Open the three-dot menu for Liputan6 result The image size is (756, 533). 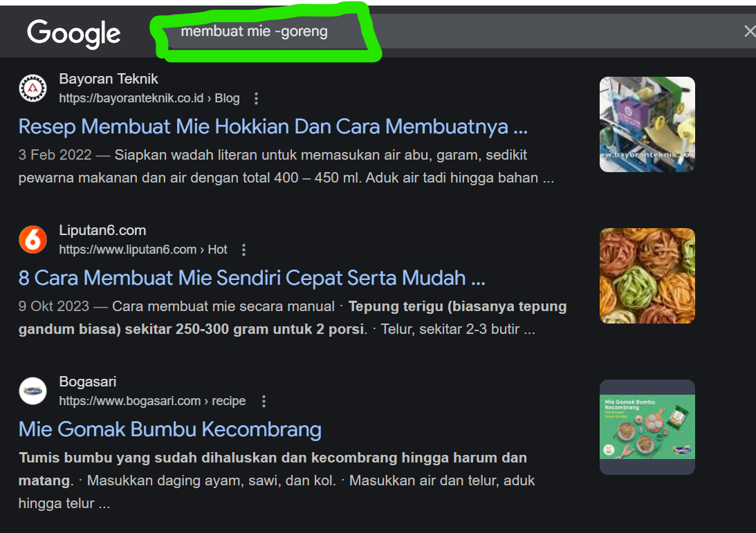(x=243, y=250)
